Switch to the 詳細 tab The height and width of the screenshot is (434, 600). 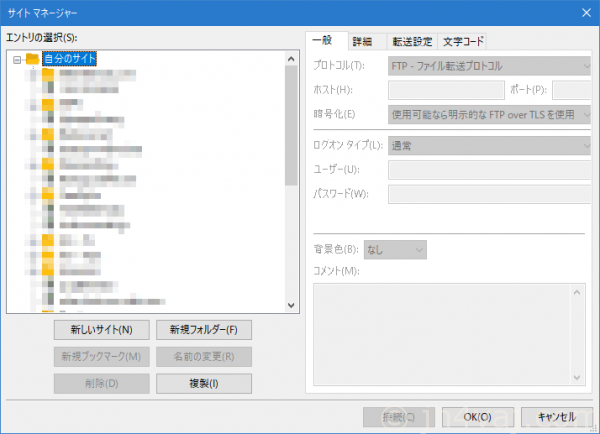coord(362,41)
